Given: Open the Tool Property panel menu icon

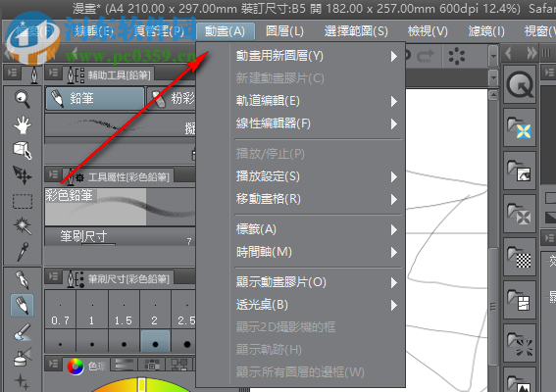Looking at the screenshot, I should 54,174.
